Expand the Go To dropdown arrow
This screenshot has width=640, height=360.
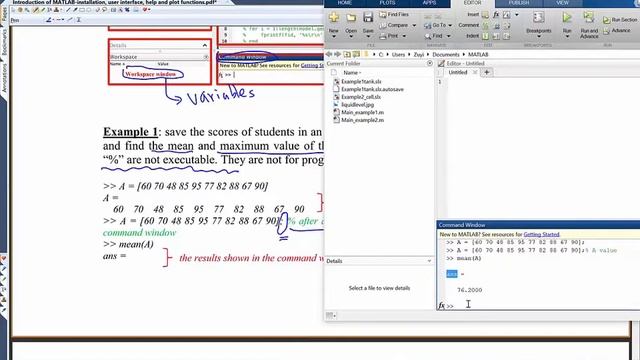(451, 25)
